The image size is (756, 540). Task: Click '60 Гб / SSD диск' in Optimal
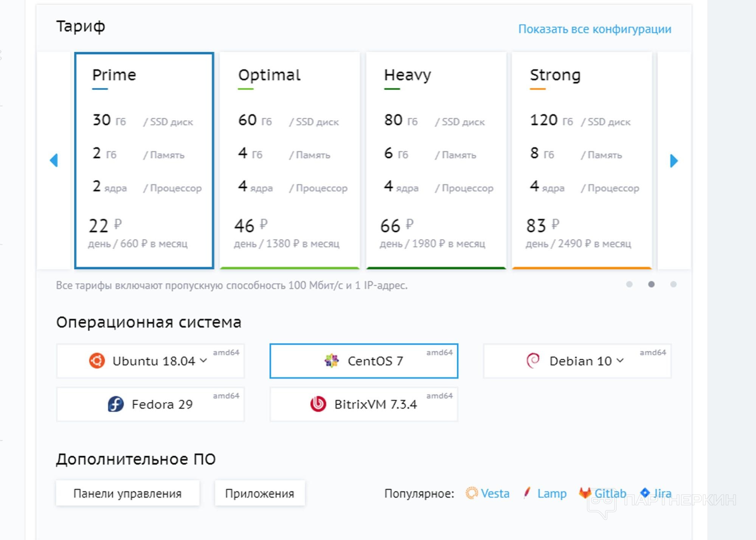[x=289, y=120]
